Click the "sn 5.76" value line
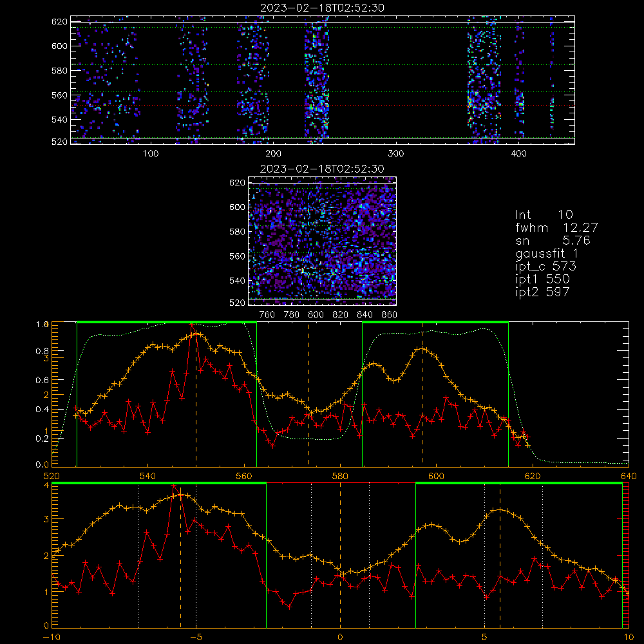 pos(553,240)
